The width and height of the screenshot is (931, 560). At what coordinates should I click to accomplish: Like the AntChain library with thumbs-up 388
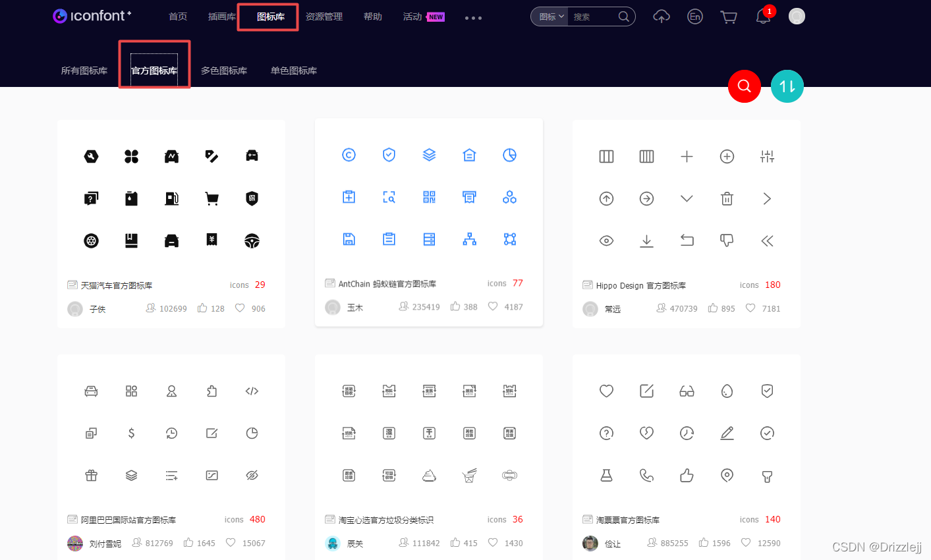tap(465, 307)
